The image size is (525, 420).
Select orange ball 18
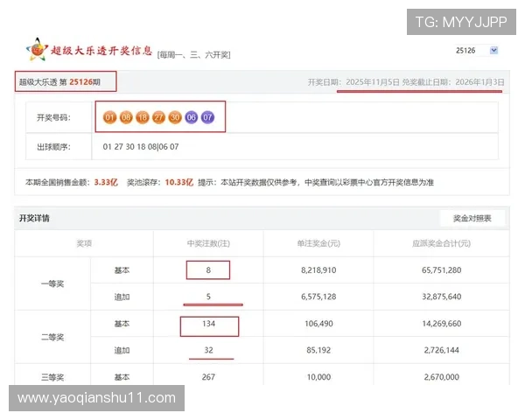tap(143, 117)
